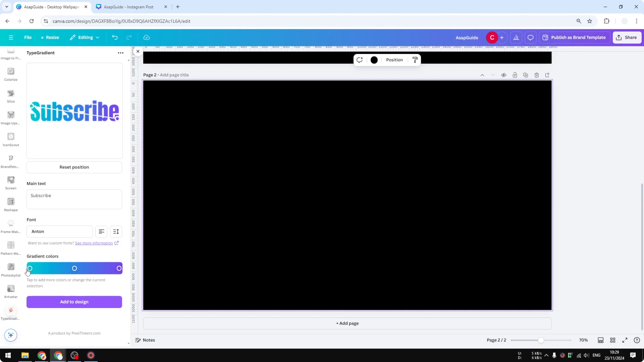Screen dimensions: 644x362
Task: Hide Page 2 using the eye icon
Action: (504, 75)
